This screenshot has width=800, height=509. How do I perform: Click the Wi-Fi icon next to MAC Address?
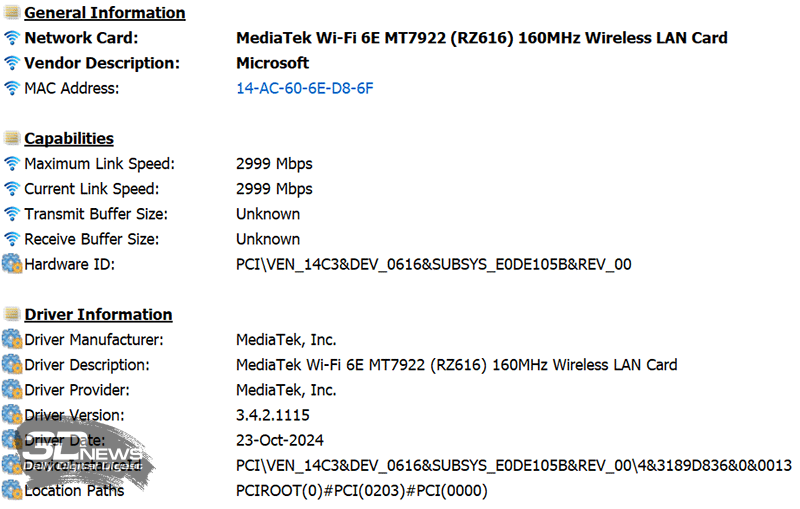(x=12, y=88)
